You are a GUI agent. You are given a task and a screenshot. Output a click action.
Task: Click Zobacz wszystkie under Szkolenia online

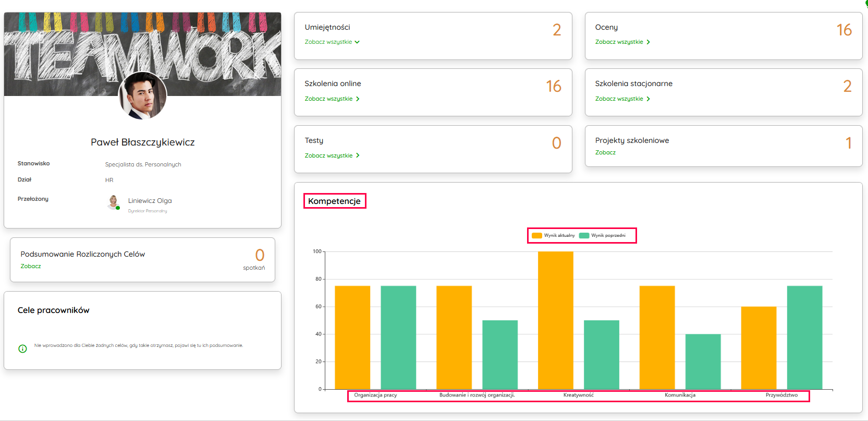pyautogui.click(x=328, y=99)
